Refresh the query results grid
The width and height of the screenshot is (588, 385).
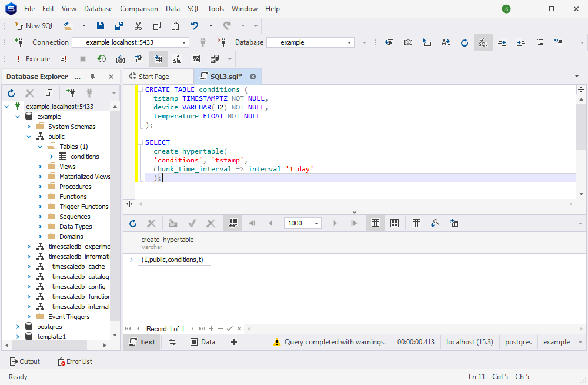[x=133, y=224]
